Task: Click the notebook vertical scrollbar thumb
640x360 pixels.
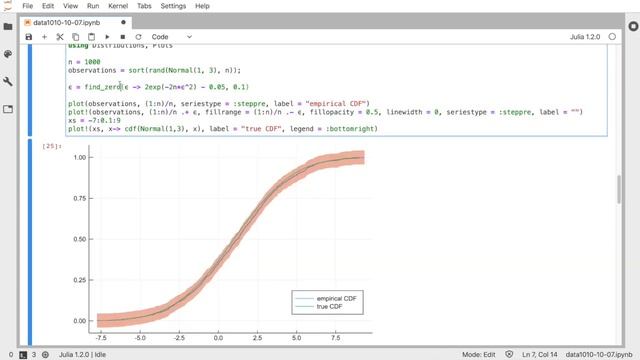Action: (x=619, y=189)
